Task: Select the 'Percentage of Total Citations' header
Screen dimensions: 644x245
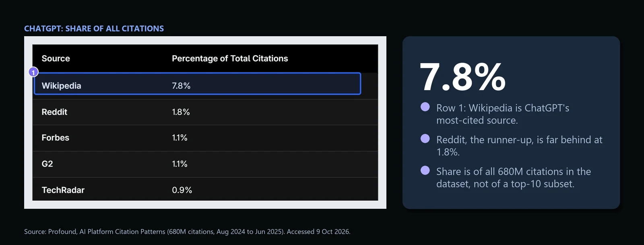Action: coord(230,58)
